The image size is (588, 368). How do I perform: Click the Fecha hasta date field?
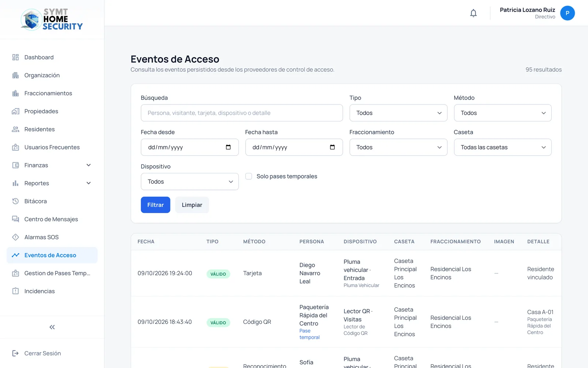[x=294, y=147]
